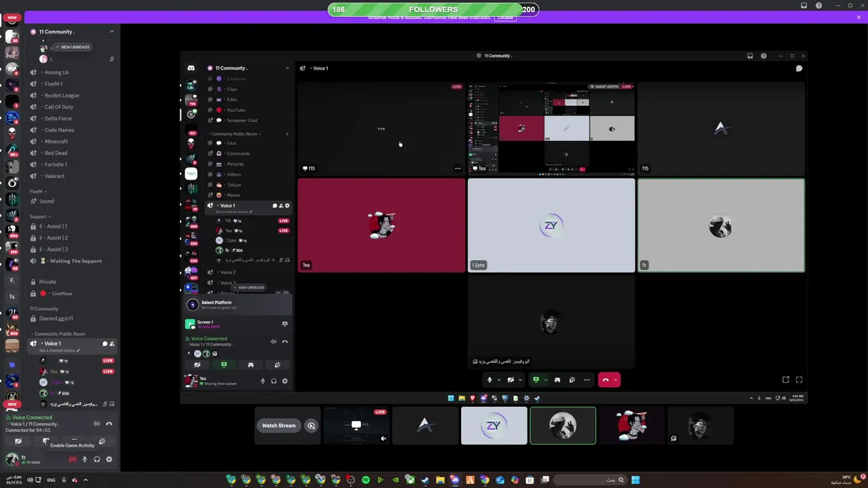Open microphone options arrow in streamed call bar

[499, 380]
